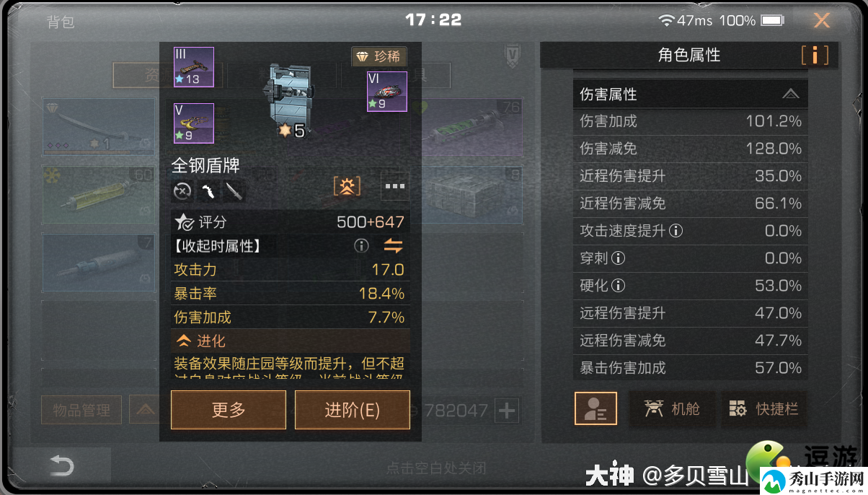Click the orange info icon beside 角色属性
Screen dimensions: 868x495
click(815, 55)
